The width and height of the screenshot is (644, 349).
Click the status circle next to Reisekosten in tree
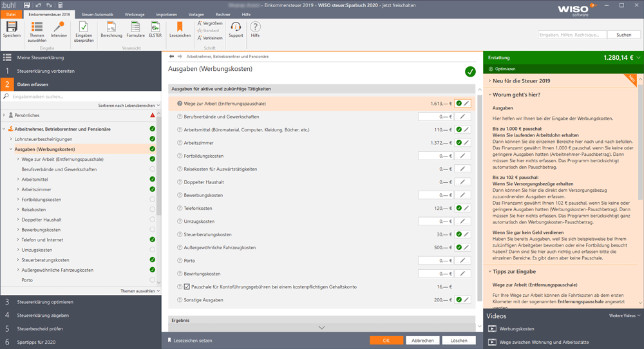[153, 209]
